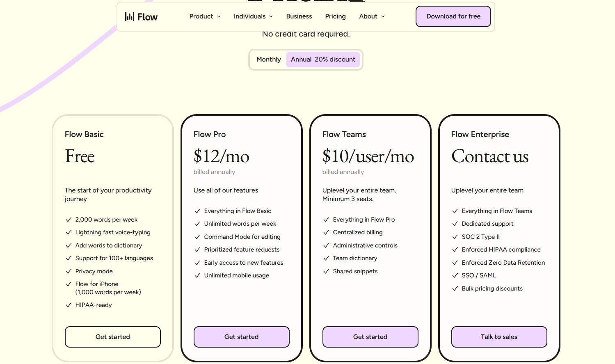Click billed annually under Flow Teams price
Screen dimensions: 615x364
343,172
